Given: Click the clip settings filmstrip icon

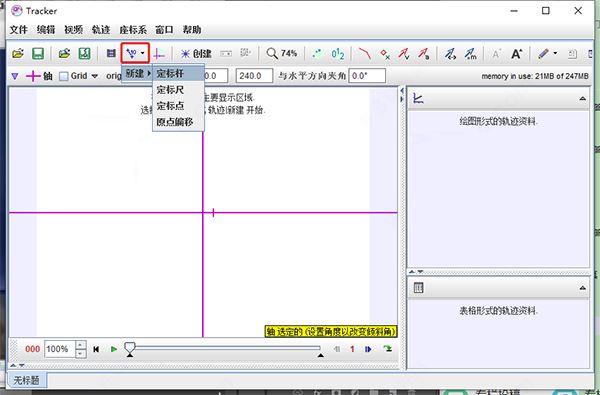Looking at the screenshot, I should [111, 54].
